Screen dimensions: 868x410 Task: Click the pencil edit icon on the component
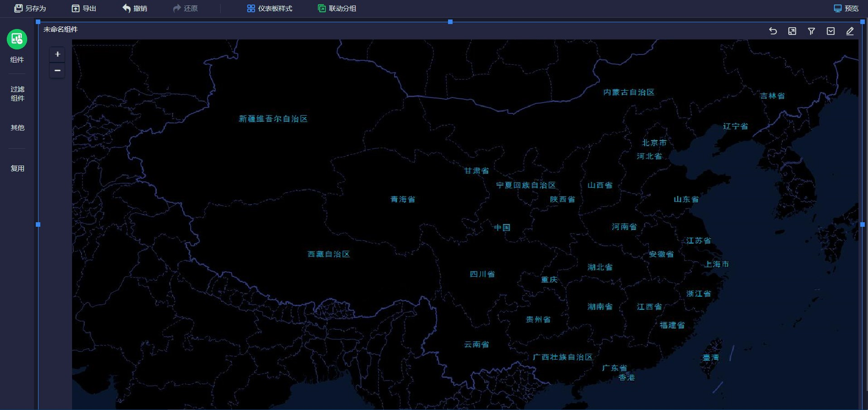point(850,31)
